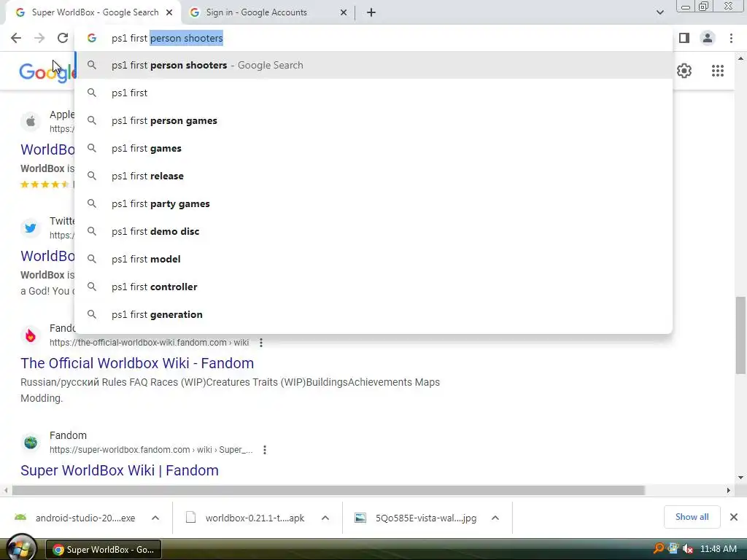
Task: Click the Super WorldBox Fandom globe favicon
Action: [31, 443]
